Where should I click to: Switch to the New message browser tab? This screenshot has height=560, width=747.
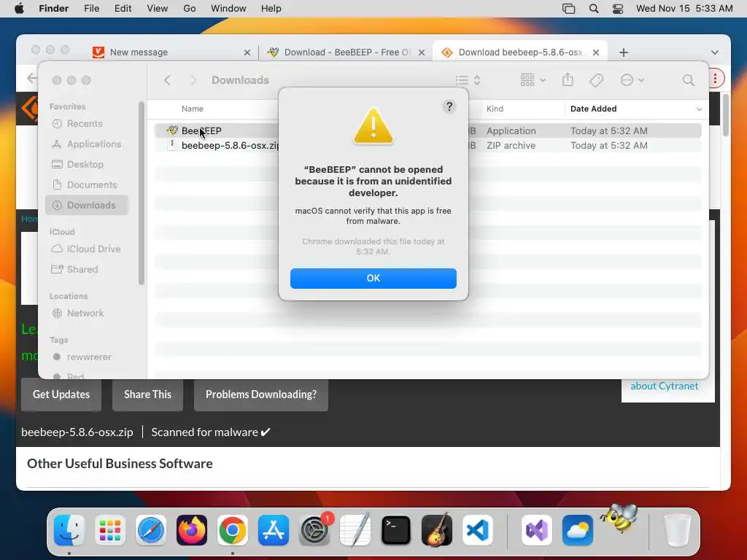pyautogui.click(x=171, y=52)
